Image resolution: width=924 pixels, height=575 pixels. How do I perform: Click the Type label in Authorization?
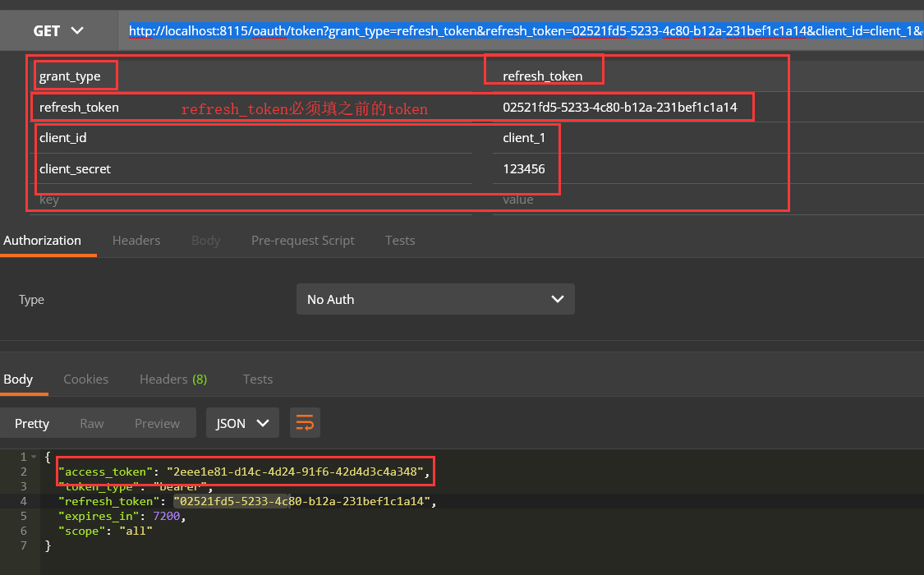31,299
